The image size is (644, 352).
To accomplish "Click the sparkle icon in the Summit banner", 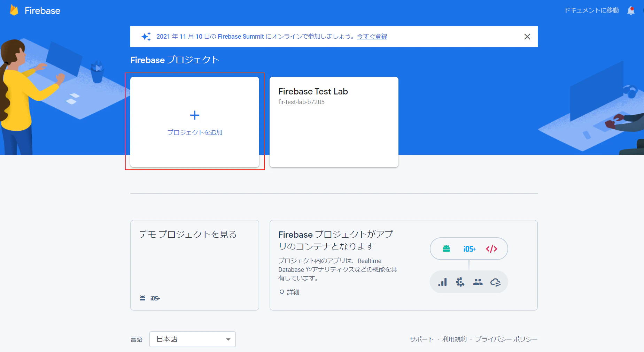I will [x=146, y=37].
